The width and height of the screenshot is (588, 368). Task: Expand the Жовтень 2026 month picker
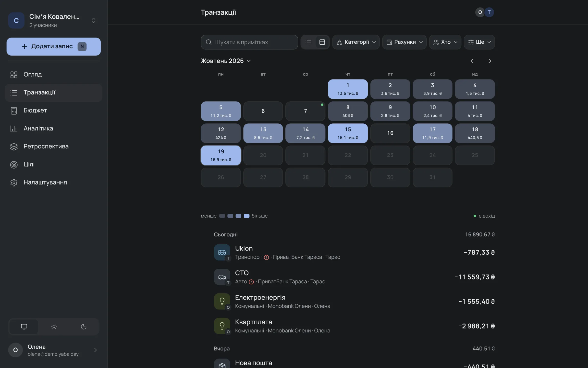[226, 61]
